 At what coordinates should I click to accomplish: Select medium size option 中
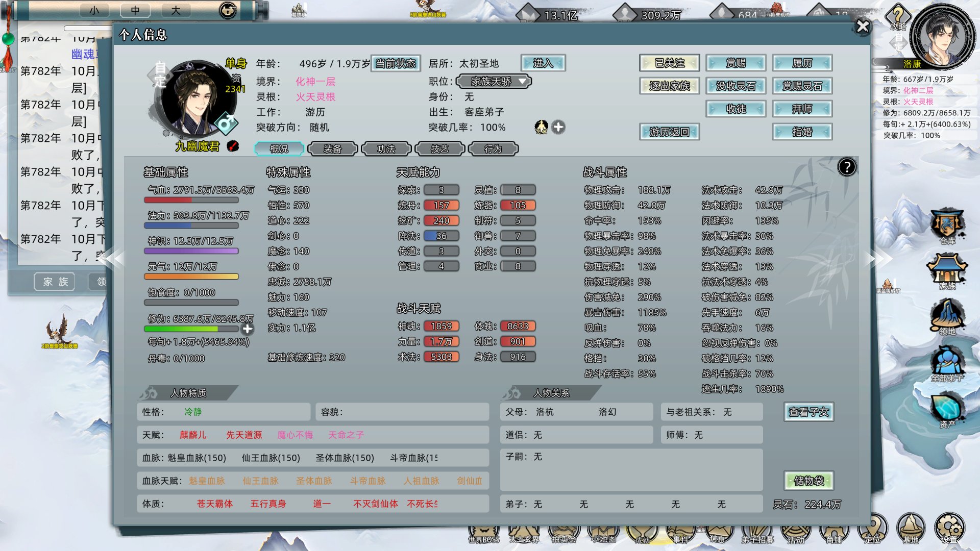tap(135, 10)
